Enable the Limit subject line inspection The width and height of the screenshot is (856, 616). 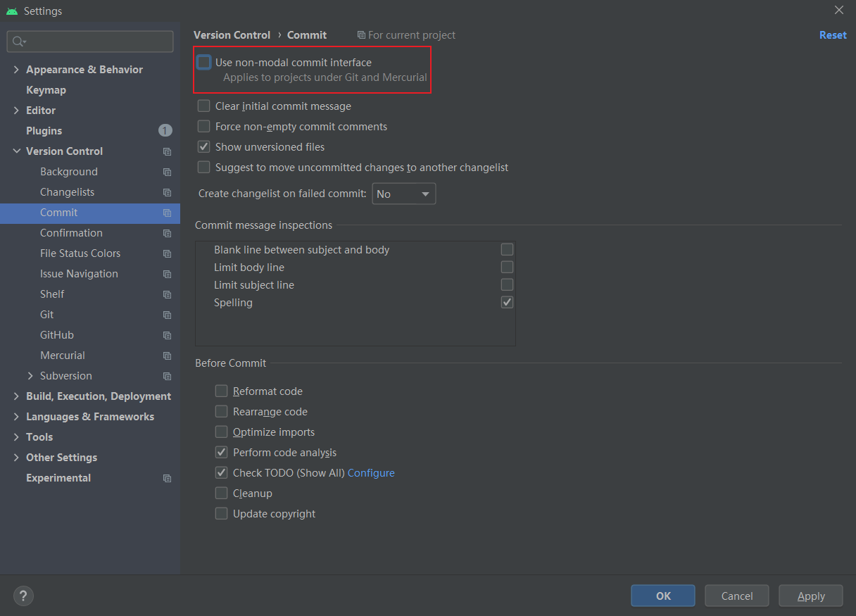coord(507,285)
